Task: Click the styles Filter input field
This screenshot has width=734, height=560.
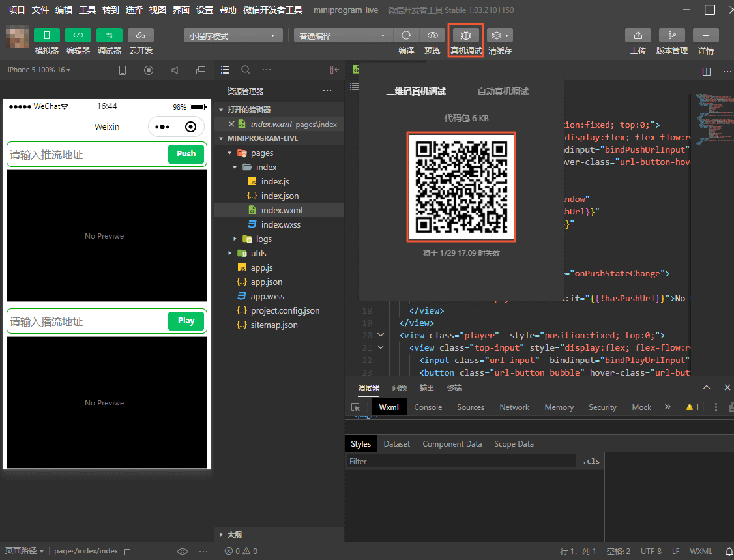Action: coord(460,461)
